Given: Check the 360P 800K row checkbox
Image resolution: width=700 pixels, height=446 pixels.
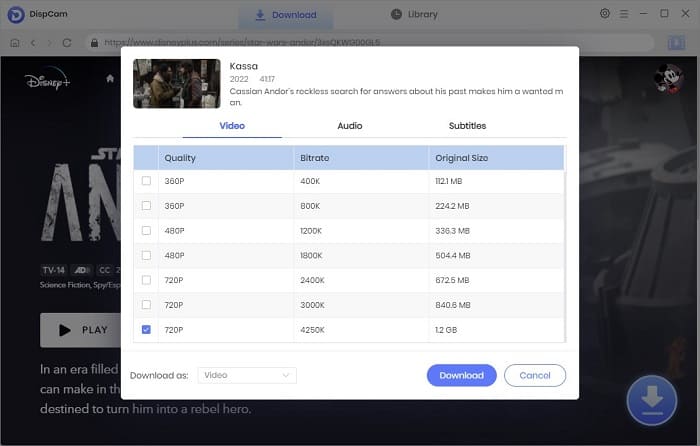Looking at the screenshot, I should 146,206.
